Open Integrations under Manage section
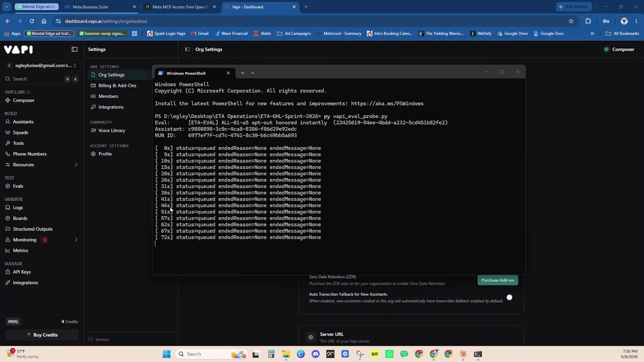The height and width of the screenshot is (362, 644). (x=25, y=283)
